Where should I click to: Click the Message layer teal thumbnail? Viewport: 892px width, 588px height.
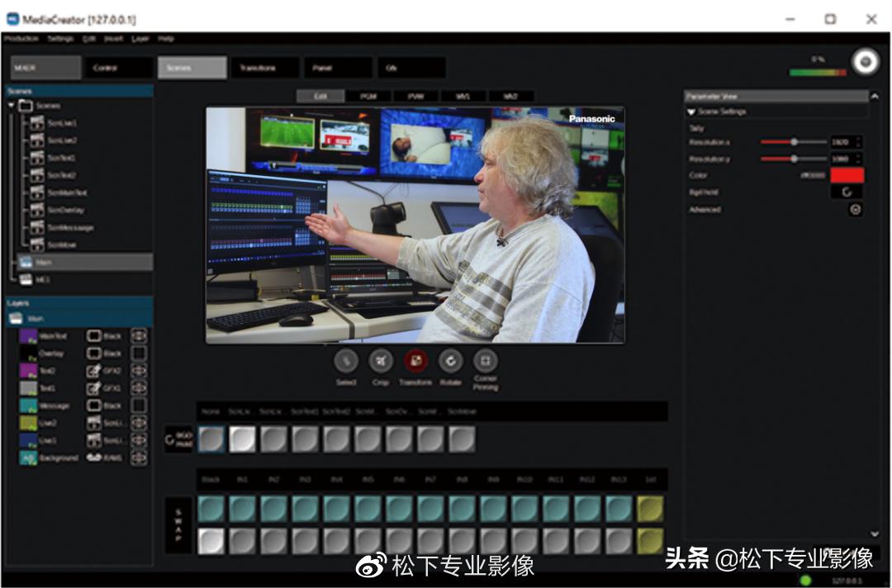click(x=28, y=406)
